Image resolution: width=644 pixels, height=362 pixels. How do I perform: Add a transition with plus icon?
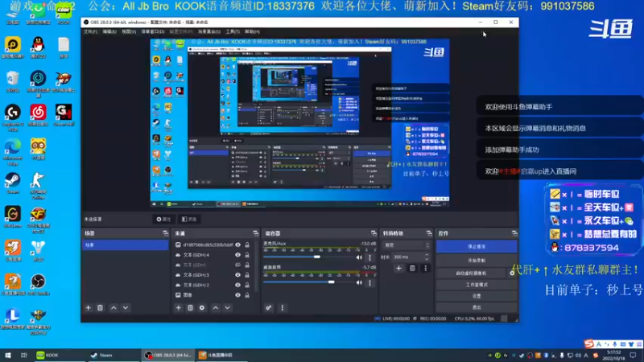coord(398,269)
